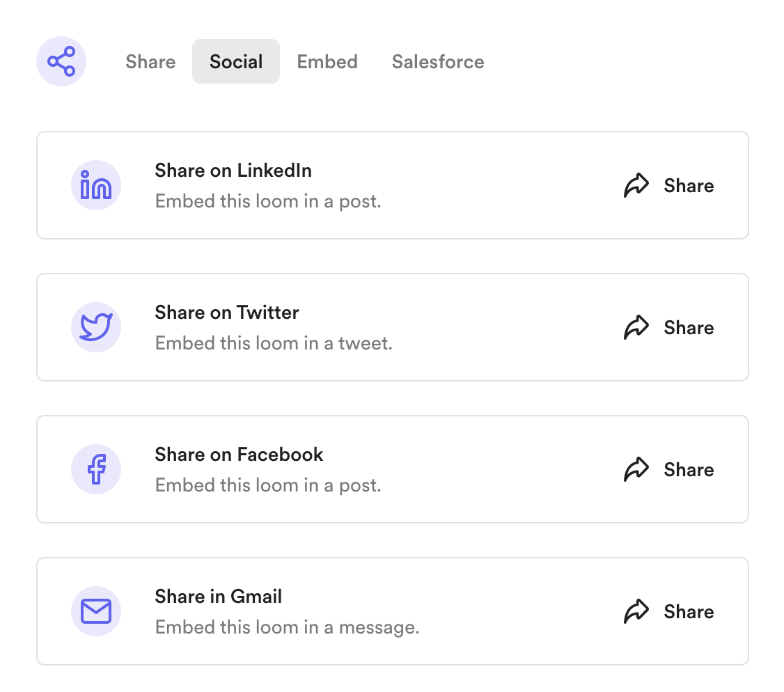This screenshot has width=784, height=692.
Task: Click the share arrow icon for Twitter
Action: click(636, 328)
